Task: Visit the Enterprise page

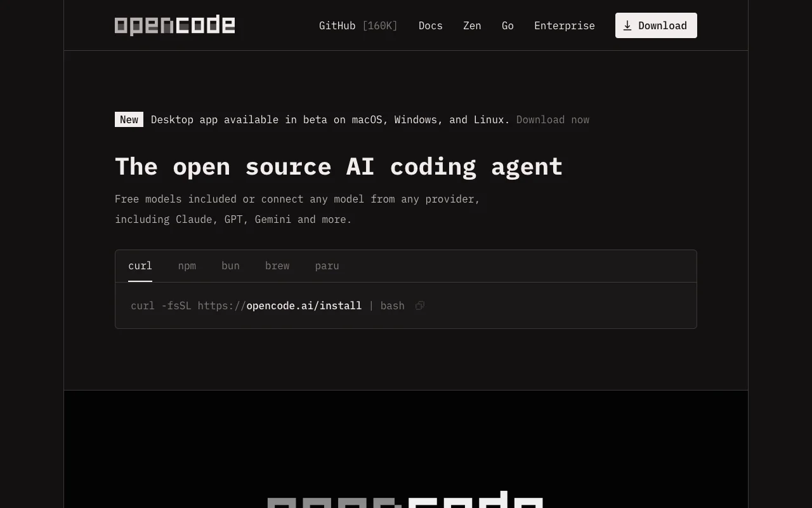Action: 565,25
